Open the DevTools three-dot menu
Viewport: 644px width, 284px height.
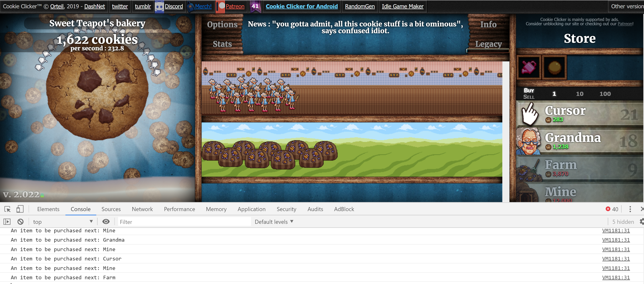tap(630, 209)
